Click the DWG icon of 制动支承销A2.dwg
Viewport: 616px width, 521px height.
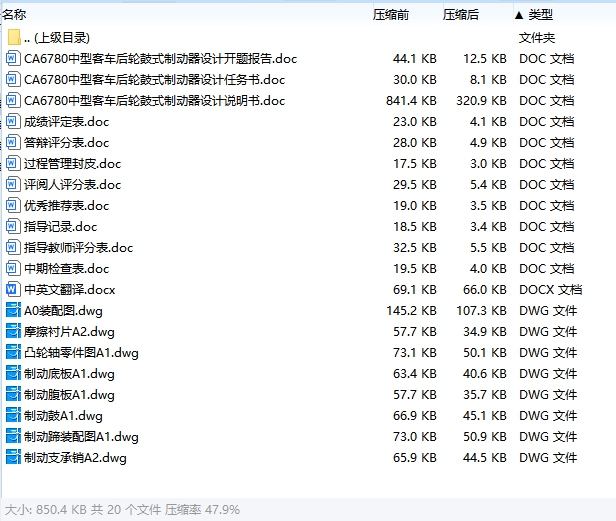click(13, 458)
